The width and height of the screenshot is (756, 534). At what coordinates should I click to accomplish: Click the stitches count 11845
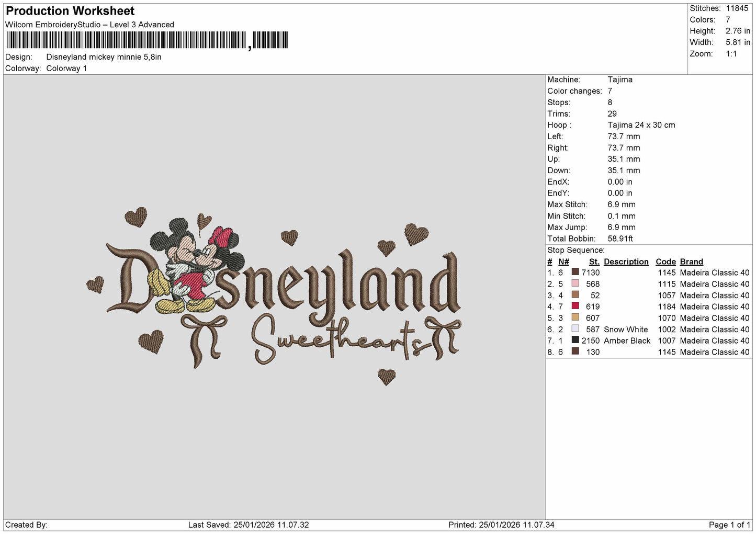[737, 8]
